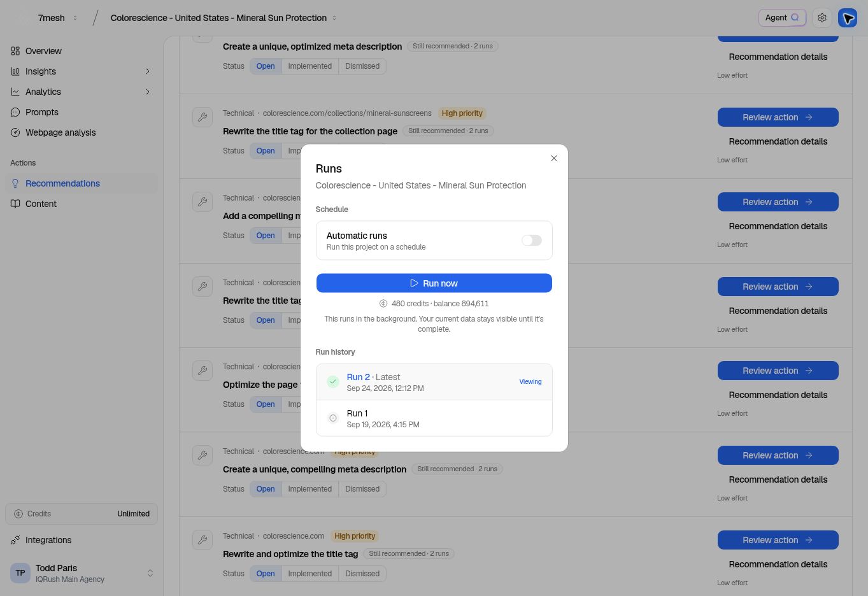Mark 'Create a unique, compelling meta description' as Implemented

309,489
